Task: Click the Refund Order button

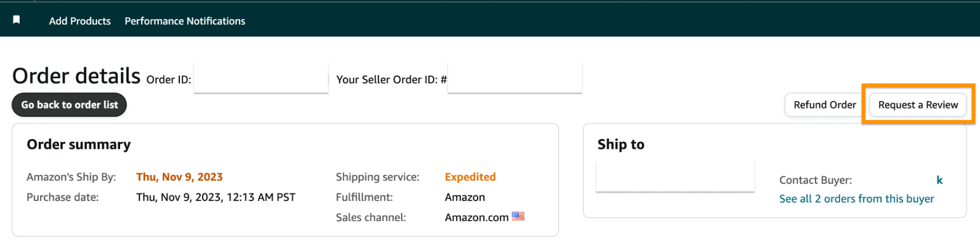Action: [825, 105]
